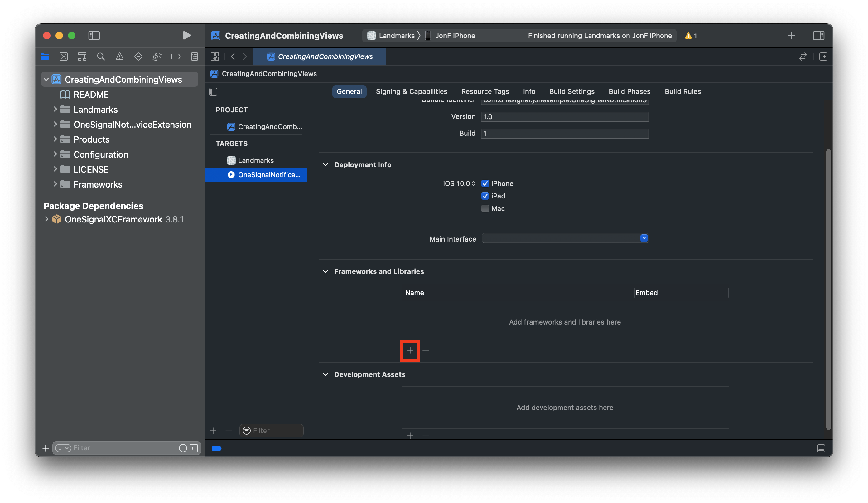Add a new file via navigator plus

click(46, 448)
